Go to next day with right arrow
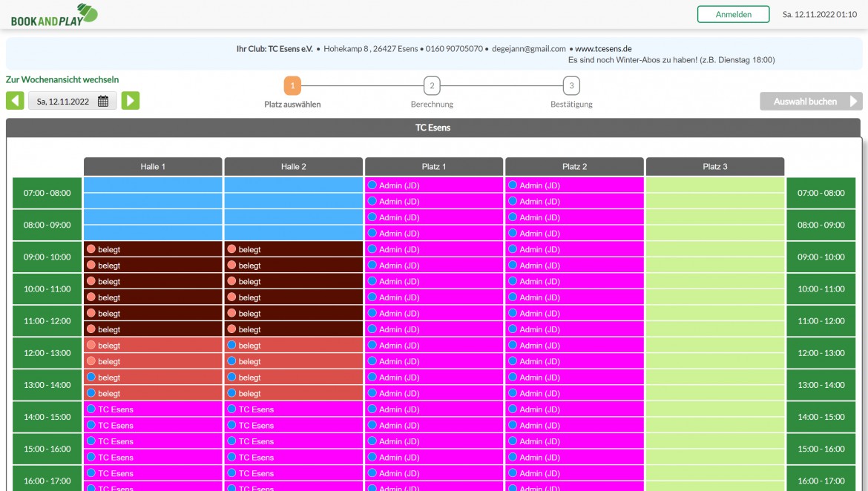Image resolution: width=868 pixels, height=491 pixels. 130,101
